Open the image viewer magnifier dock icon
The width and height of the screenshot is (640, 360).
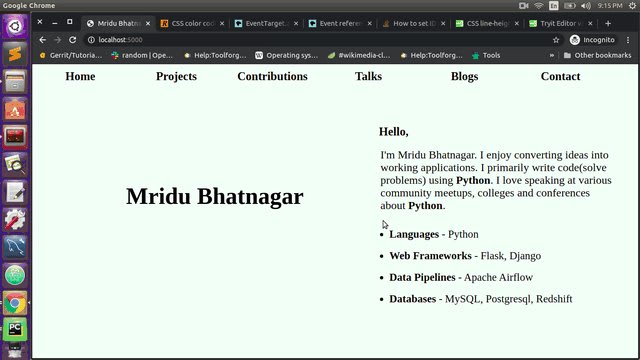tap(15, 164)
